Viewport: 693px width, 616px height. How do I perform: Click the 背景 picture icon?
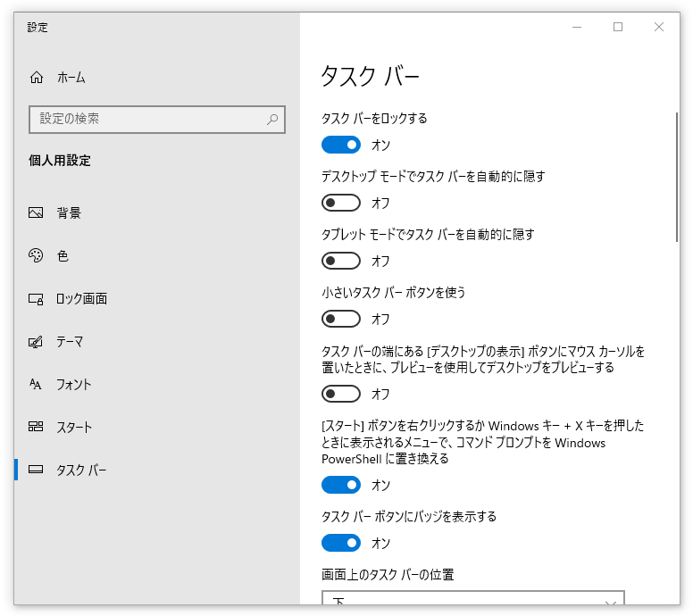36,212
